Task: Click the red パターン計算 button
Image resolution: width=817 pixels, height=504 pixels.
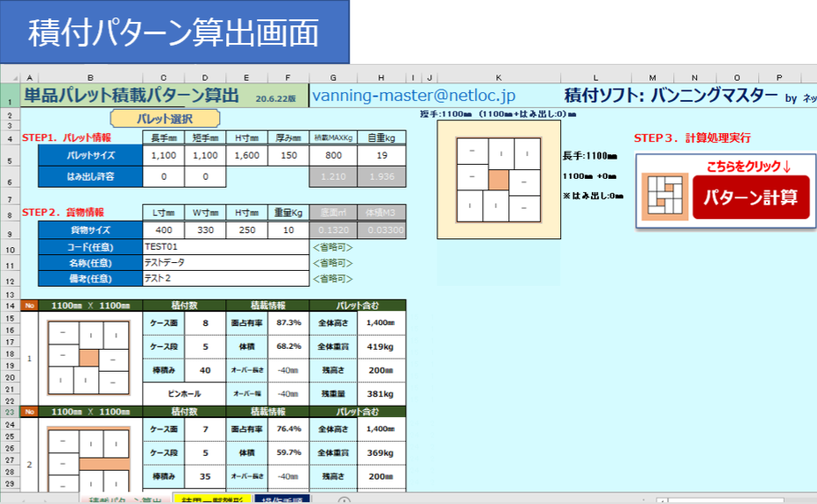Action: (x=750, y=197)
